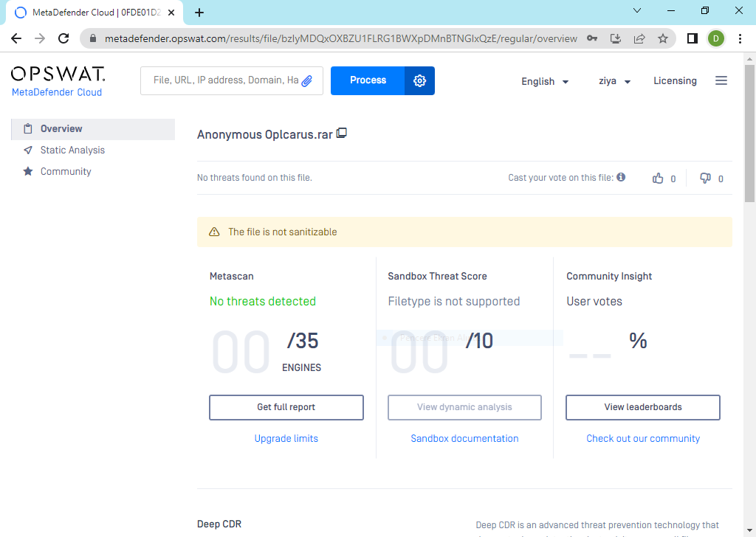Upvote file with thumbs up

(x=658, y=179)
